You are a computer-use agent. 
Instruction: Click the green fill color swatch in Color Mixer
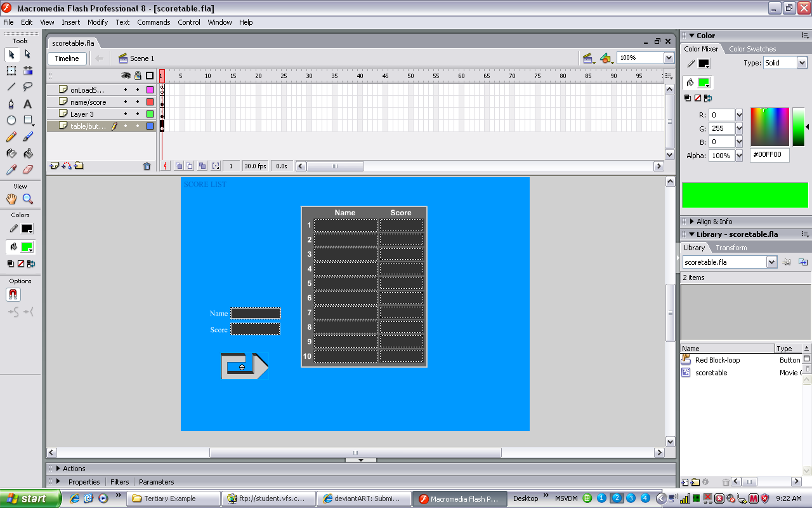703,83
